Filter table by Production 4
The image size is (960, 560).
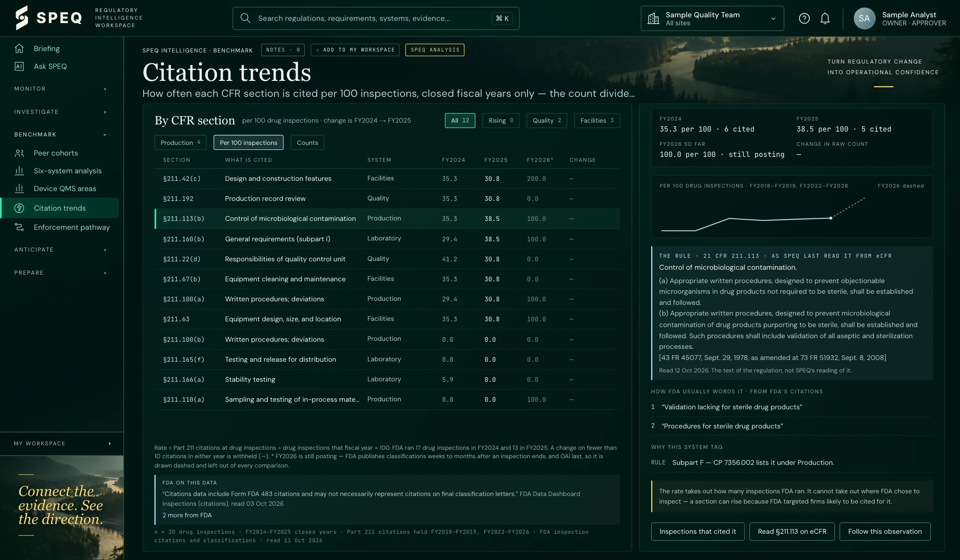pyautogui.click(x=180, y=143)
